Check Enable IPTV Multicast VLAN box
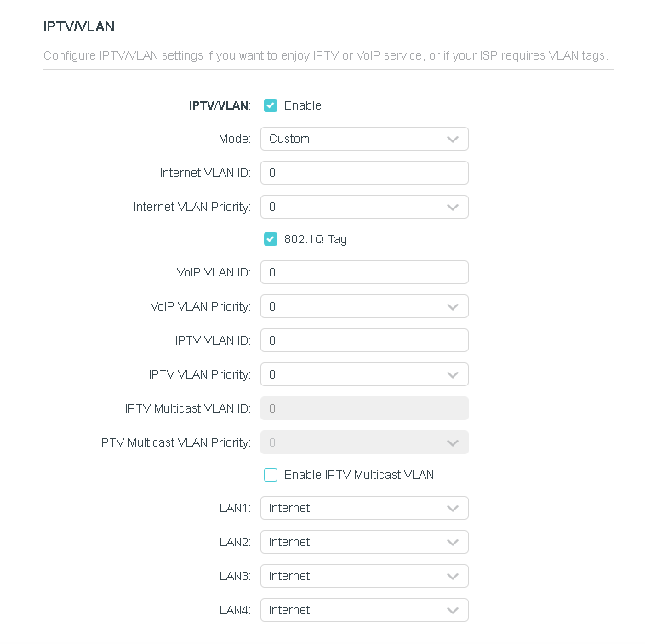Viewport: 645px width, 644px height. pyautogui.click(x=271, y=475)
